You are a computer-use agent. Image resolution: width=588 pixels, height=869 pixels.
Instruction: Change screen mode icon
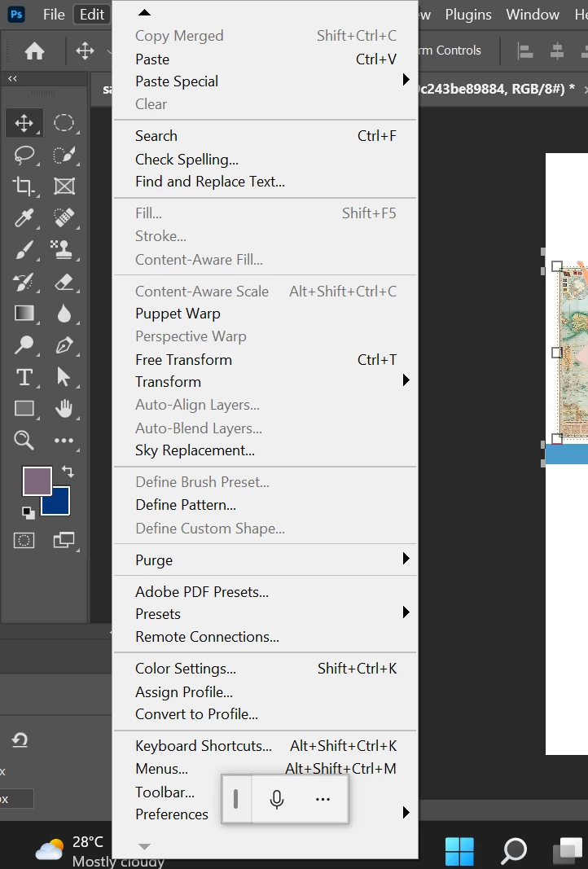64,540
